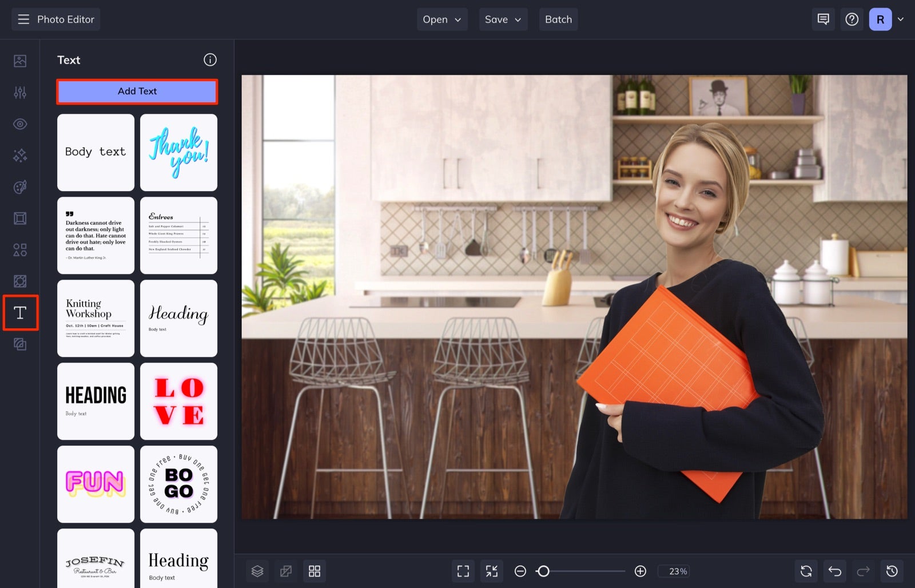The image size is (915, 588).
Task: Open the account menu via R avatar chevron
Action: [901, 19]
